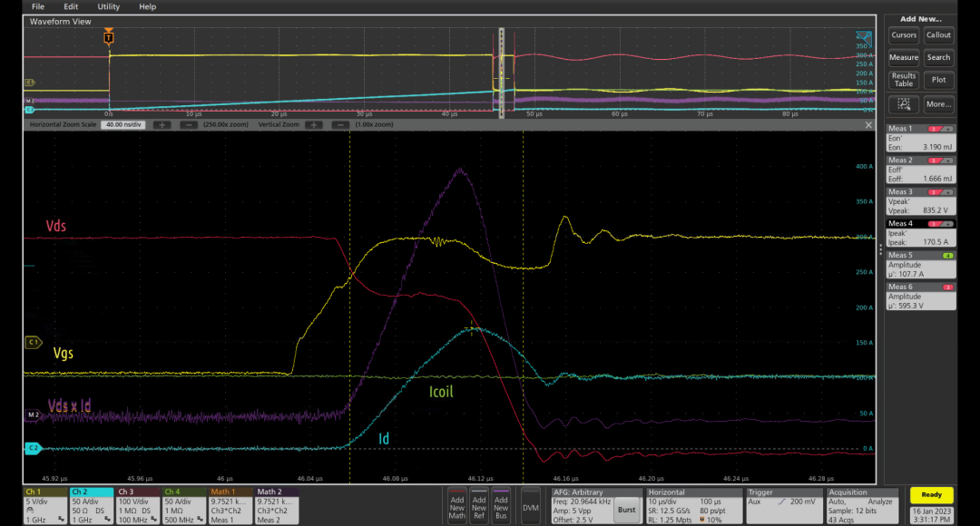Open the Results Table
Image resolution: width=980 pixels, height=526 pixels.
coord(903,79)
